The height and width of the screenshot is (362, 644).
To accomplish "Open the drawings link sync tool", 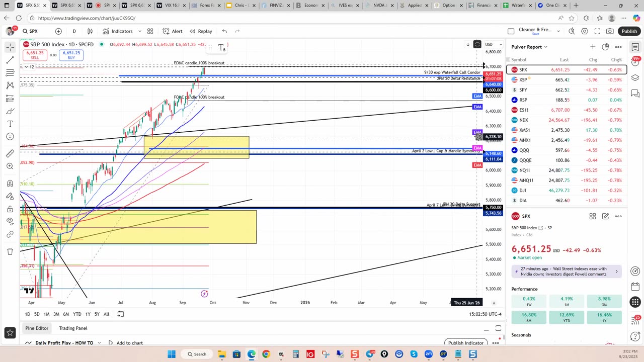I will [10, 235].
